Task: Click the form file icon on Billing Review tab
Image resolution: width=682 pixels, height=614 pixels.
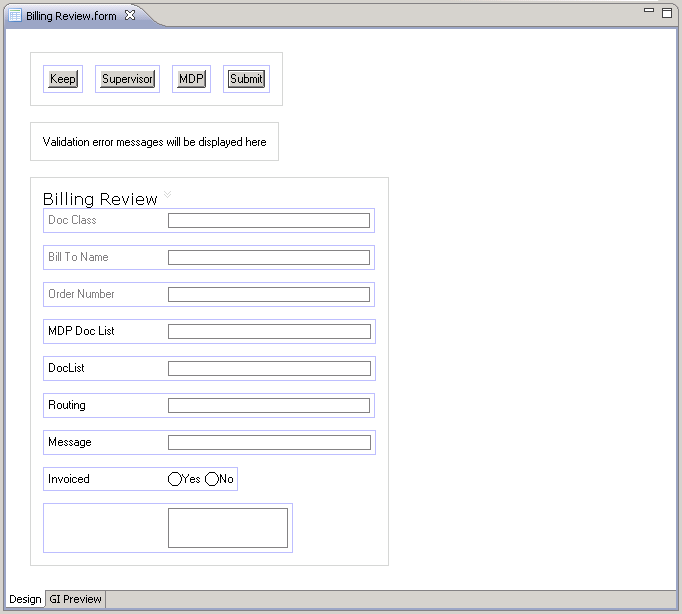Action: (x=15, y=16)
